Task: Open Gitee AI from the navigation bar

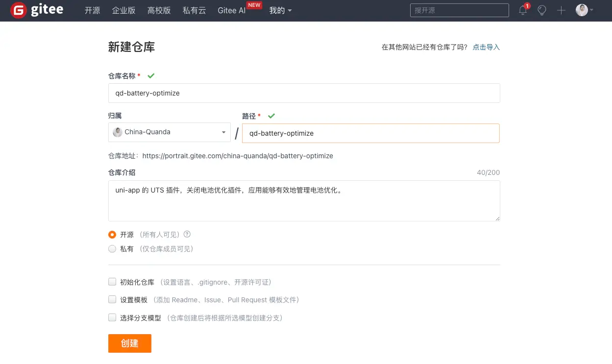Action: [231, 10]
